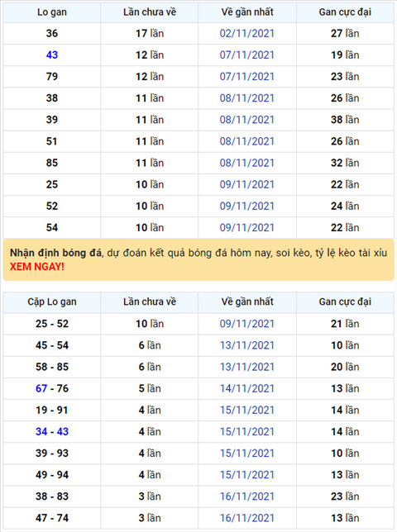Click the pair 58 - 85
The width and height of the screenshot is (397, 532).
52,367
